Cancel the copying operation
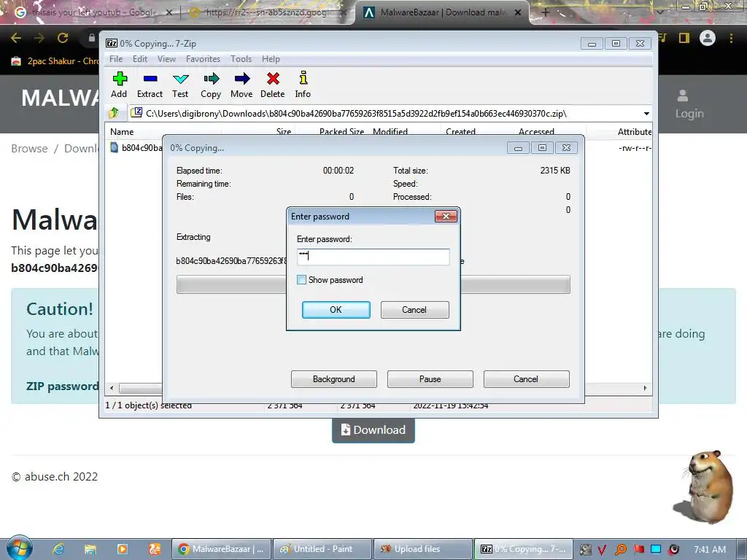Viewport: 747px width, 560px height. (527, 379)
